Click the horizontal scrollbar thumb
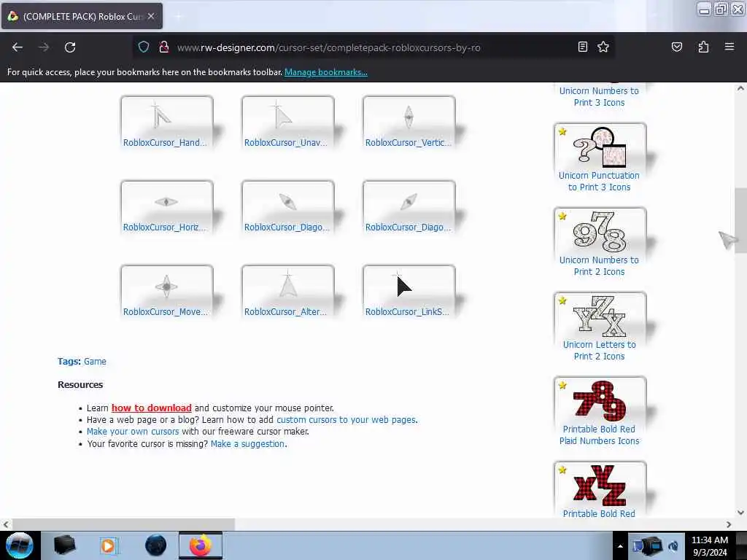The width and height of the screenshot is (747, 560). point(123,524)
